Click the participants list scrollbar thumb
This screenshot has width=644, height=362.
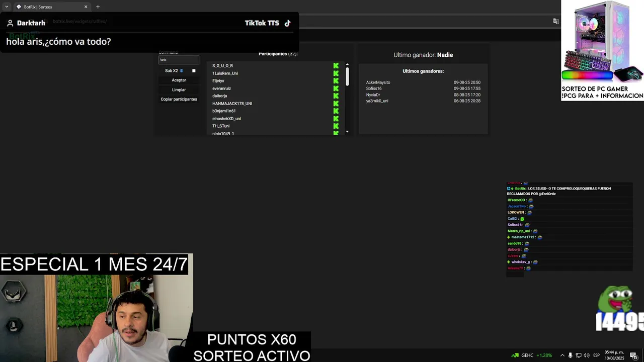click(347, 76)
